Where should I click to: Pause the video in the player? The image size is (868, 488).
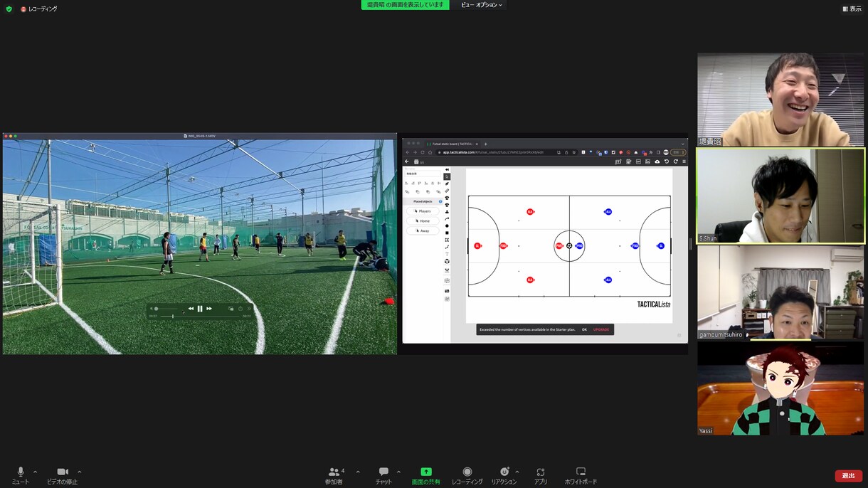200,309
